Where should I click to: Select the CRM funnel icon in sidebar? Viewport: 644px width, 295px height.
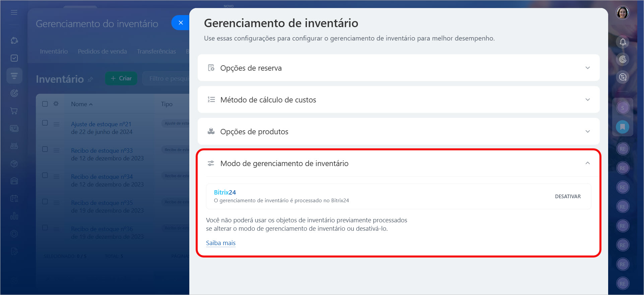[x=14, y=76]
